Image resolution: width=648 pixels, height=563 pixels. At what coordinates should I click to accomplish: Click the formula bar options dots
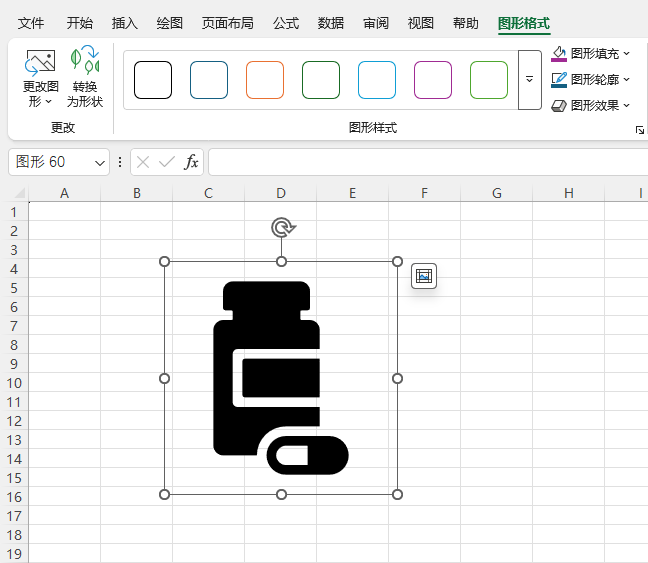(120, 162)
